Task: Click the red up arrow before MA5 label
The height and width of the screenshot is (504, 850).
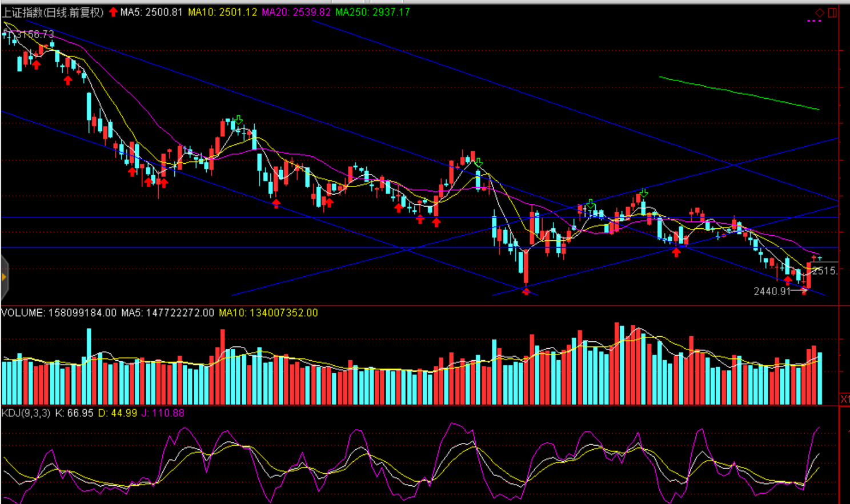Action: coord(113,12)
